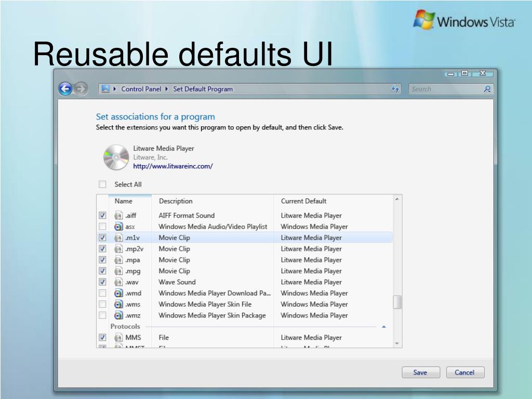Check the .wmz extension checkbox
The height and width of the screenshot is (399, 532).
coord(102,315)
